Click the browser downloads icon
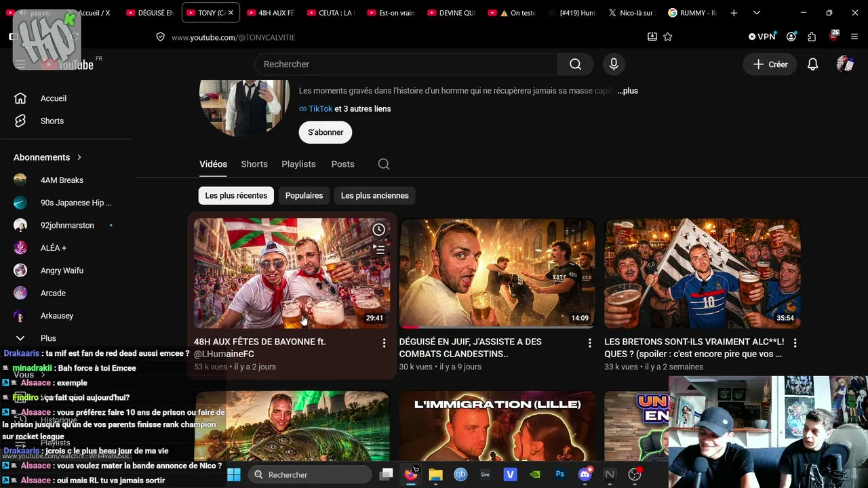The height and width of the screenshot is (488, 868). 652,37
